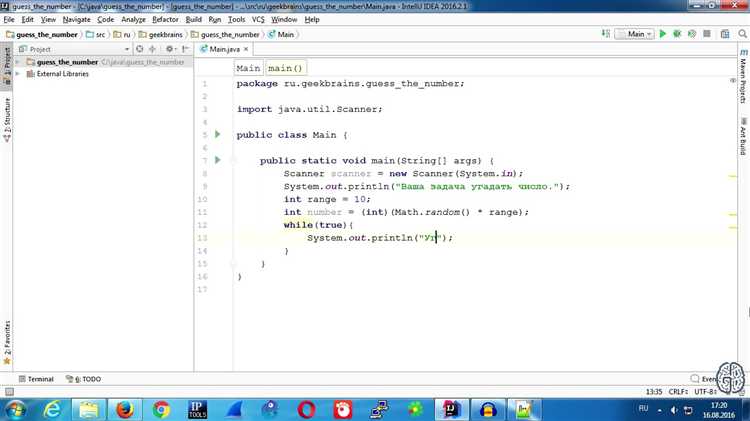Click tool windows quick-access icon in status bar

tap(9, 392)
